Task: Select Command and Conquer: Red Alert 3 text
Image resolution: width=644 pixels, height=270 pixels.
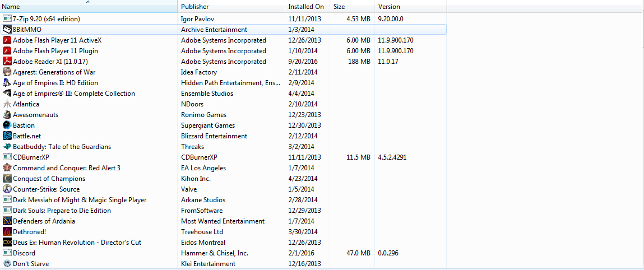Action: point(67,168)
